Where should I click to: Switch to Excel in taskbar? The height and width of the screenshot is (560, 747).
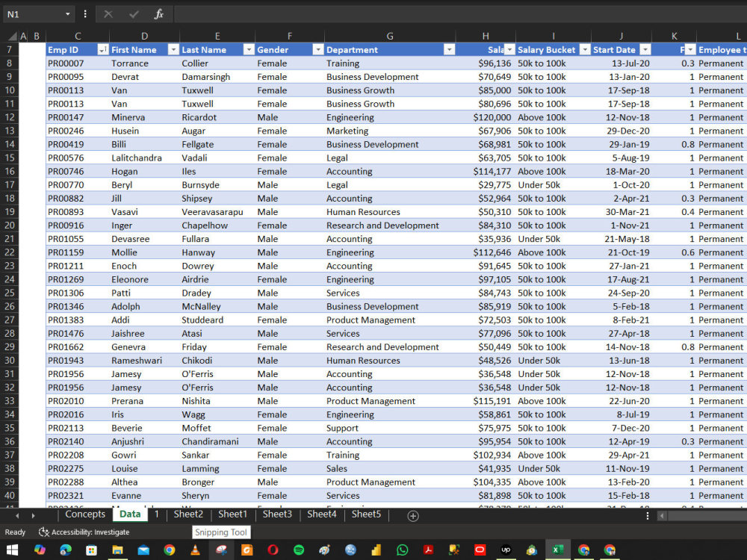coord(558,550)
